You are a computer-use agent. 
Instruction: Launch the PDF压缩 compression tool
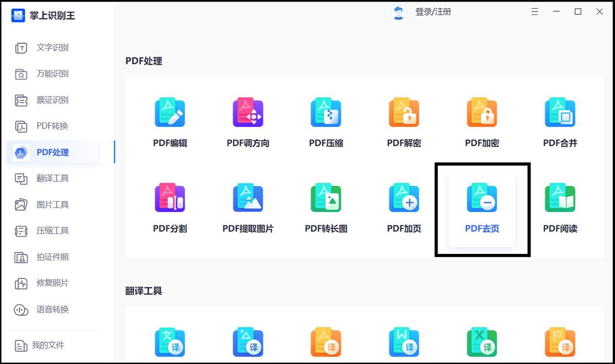[325, 120]
